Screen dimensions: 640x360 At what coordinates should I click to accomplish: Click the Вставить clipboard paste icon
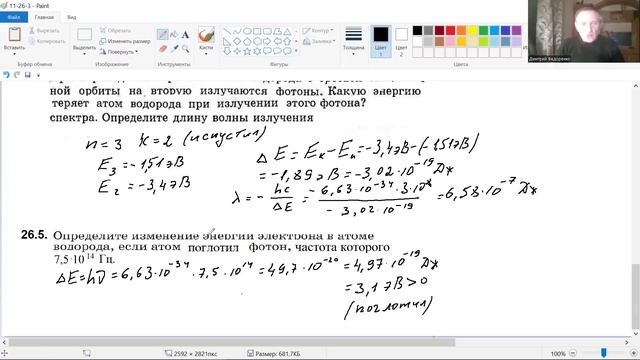coord(15,34)
